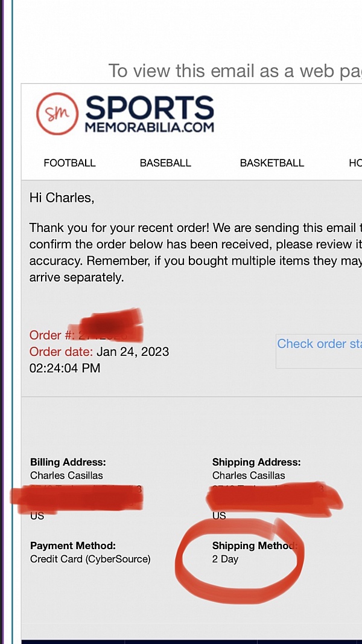Select the Jan 24, 2023 date text
The width and height of the screenshot is (362, 644).
point(133,352)
